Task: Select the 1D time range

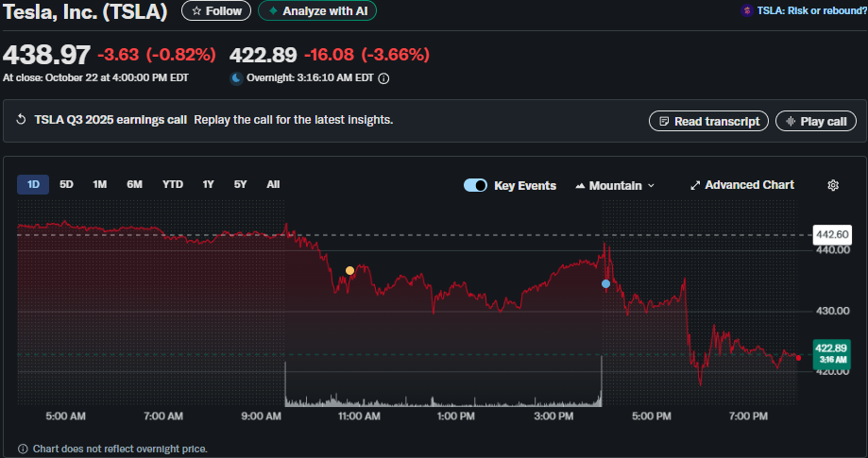Action: click(x=33, y=185)
